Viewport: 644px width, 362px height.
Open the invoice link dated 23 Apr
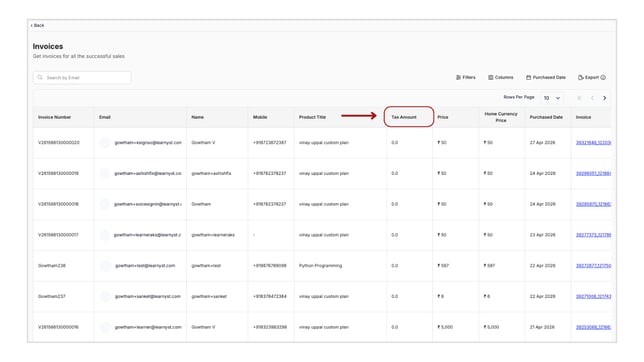(x=593, y=235)
